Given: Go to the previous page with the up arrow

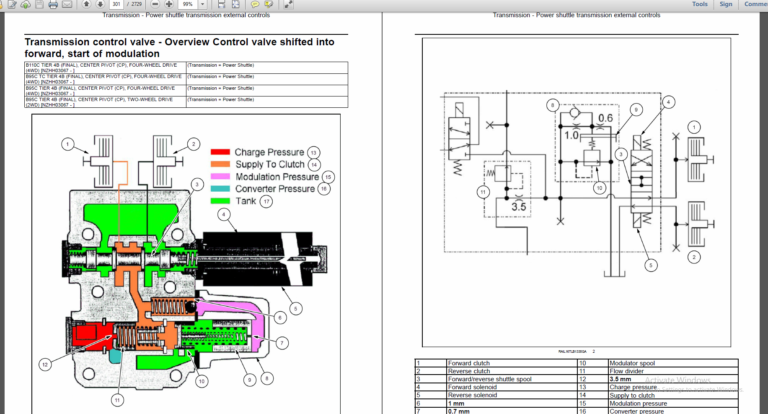Looking at the screenshot, I should [86, 4].
